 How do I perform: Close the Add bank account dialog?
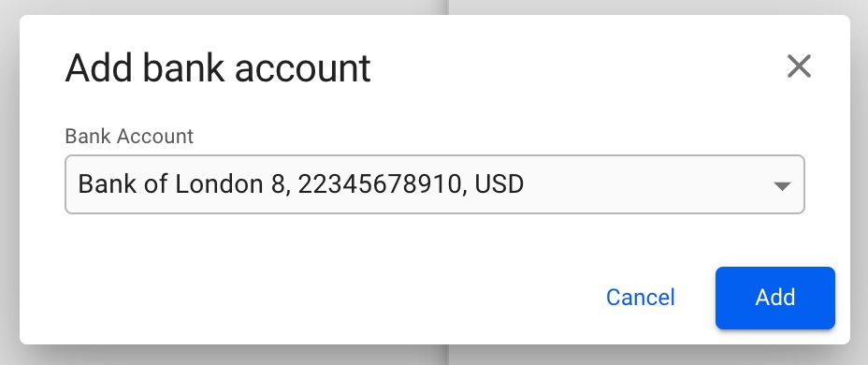799,66
